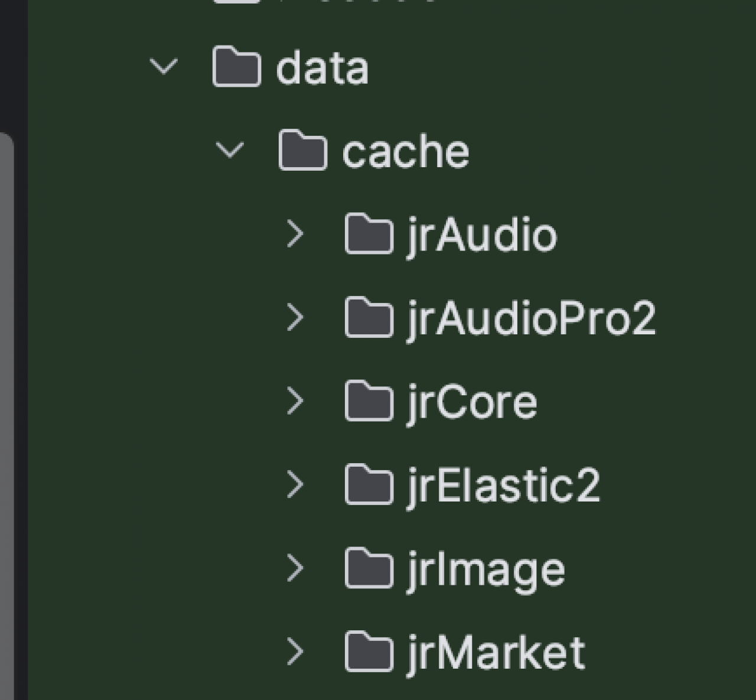Expand the jrElastic2 folder arrow

295,485
